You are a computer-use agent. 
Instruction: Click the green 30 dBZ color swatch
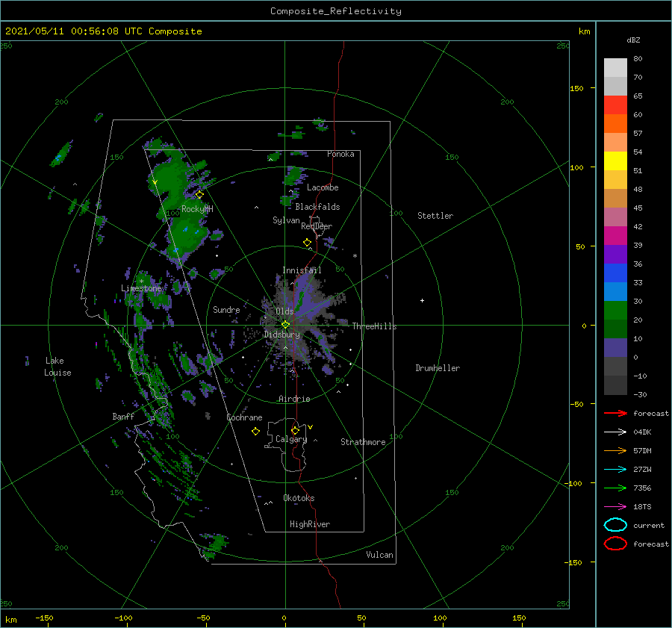[615, 311]
